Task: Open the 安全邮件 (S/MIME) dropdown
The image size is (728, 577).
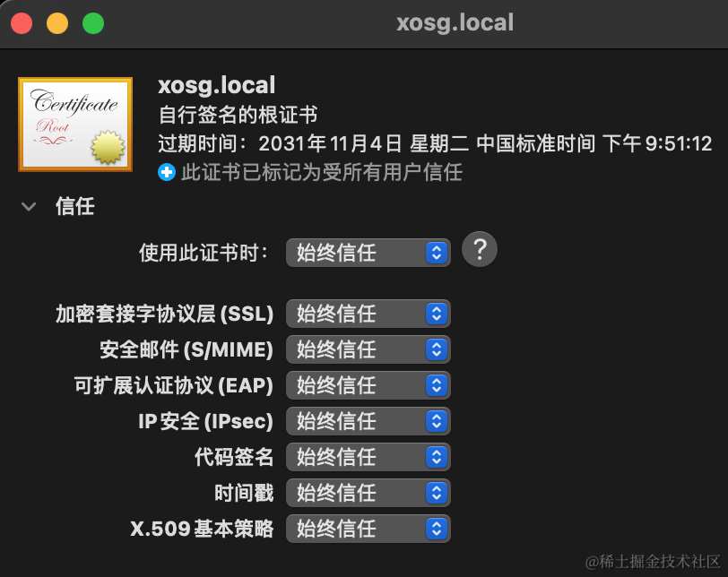Action: [x=368, y=349]
